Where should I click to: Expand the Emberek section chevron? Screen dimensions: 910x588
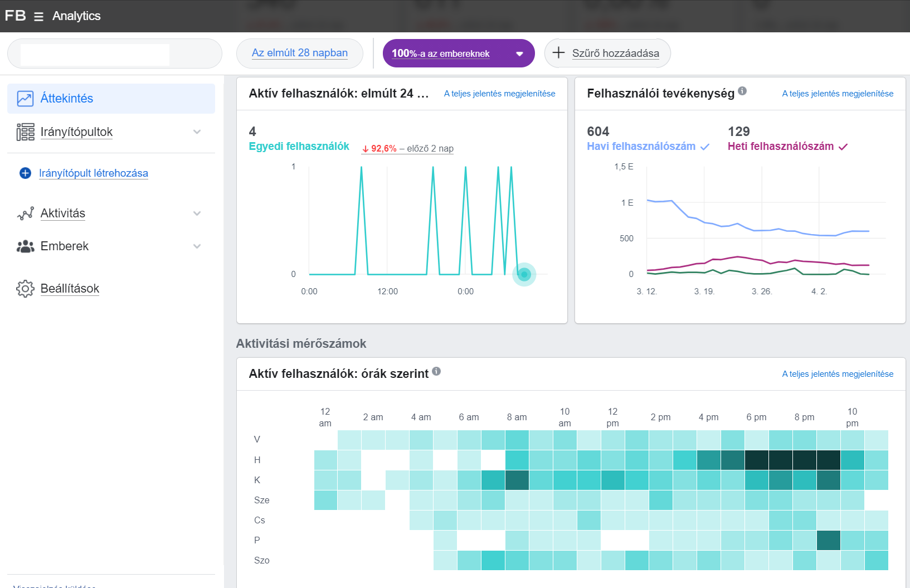197,246
